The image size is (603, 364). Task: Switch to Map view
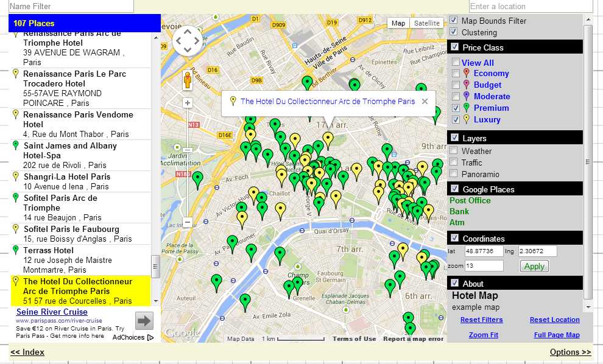click(398, 23)
